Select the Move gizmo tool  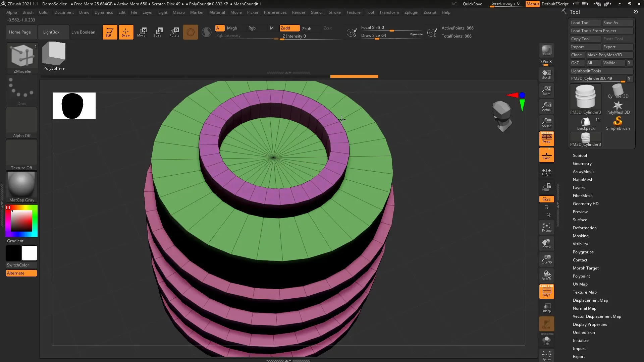[x=142, y=32]
